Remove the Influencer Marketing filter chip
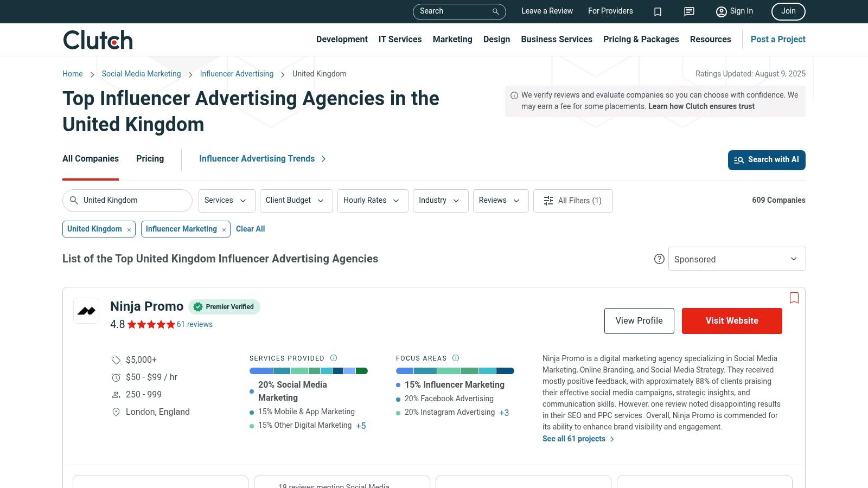 coord(224,230)
